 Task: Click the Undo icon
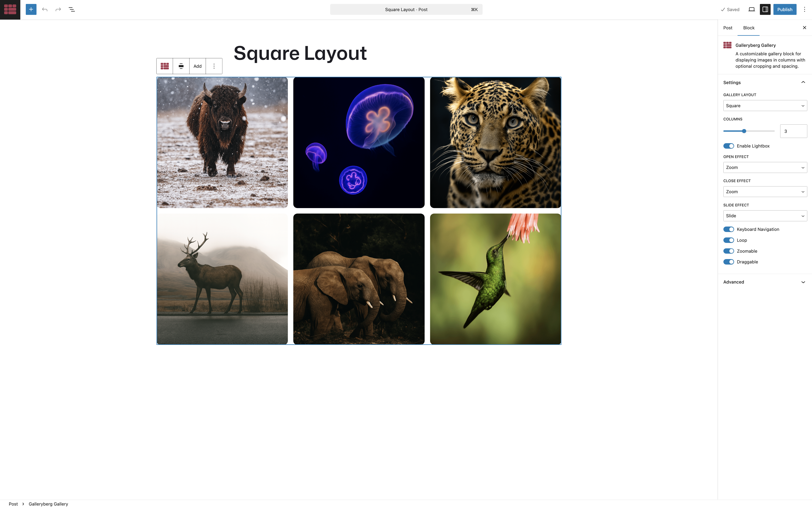pos(45,9)
